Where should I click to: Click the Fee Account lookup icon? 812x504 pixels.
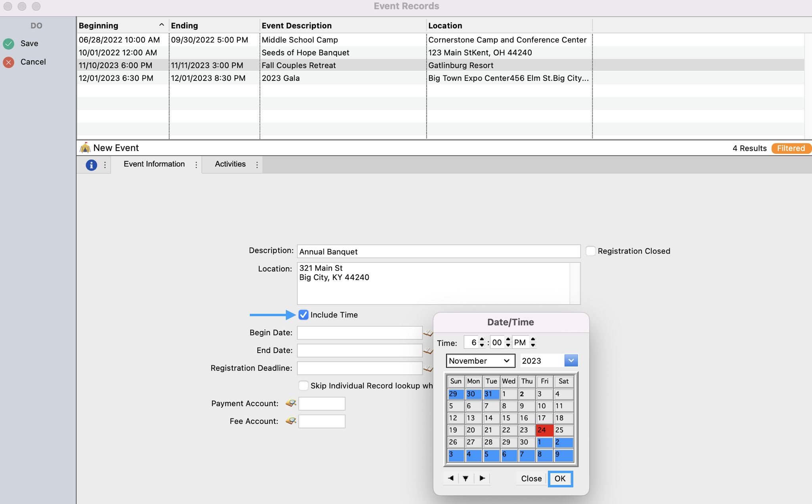[x=291, y=421]
